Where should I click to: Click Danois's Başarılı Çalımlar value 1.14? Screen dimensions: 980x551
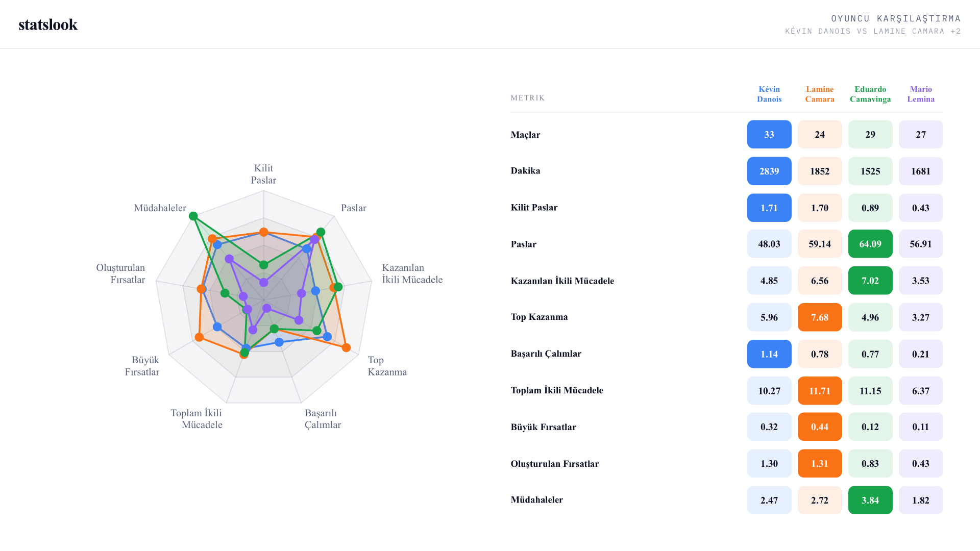click(x=769, y=354)
